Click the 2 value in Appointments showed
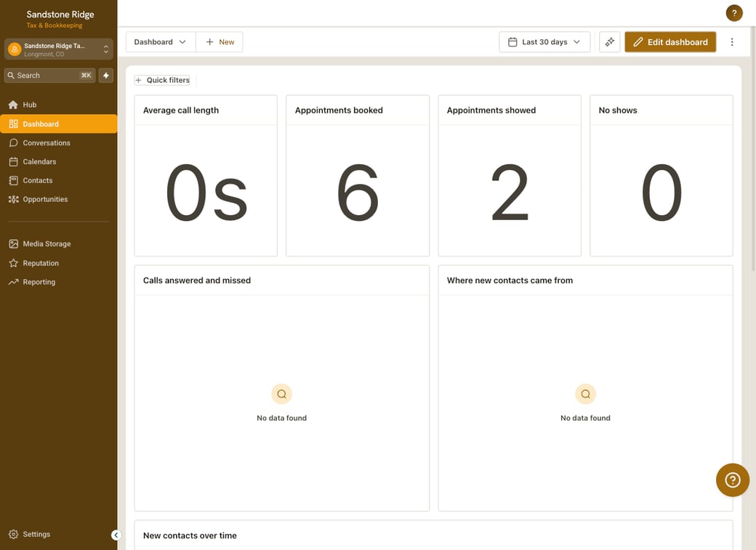 click(x=510, y=193)
